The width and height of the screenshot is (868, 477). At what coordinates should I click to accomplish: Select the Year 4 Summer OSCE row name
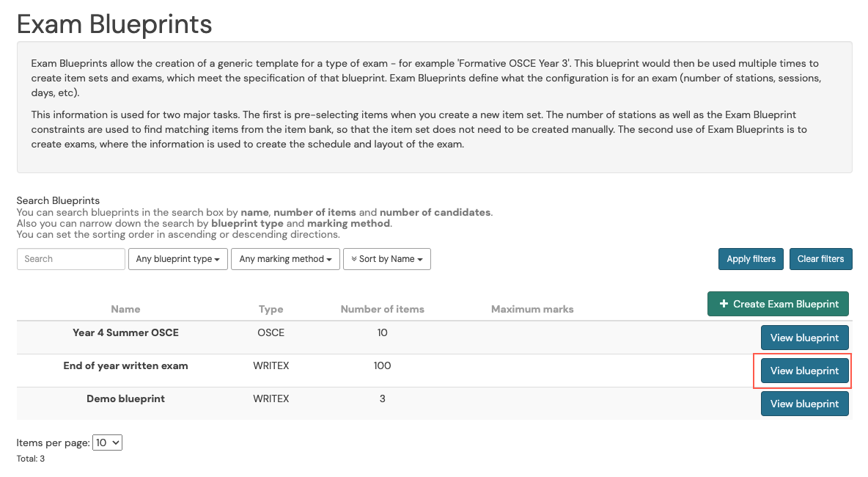point(125,332)
